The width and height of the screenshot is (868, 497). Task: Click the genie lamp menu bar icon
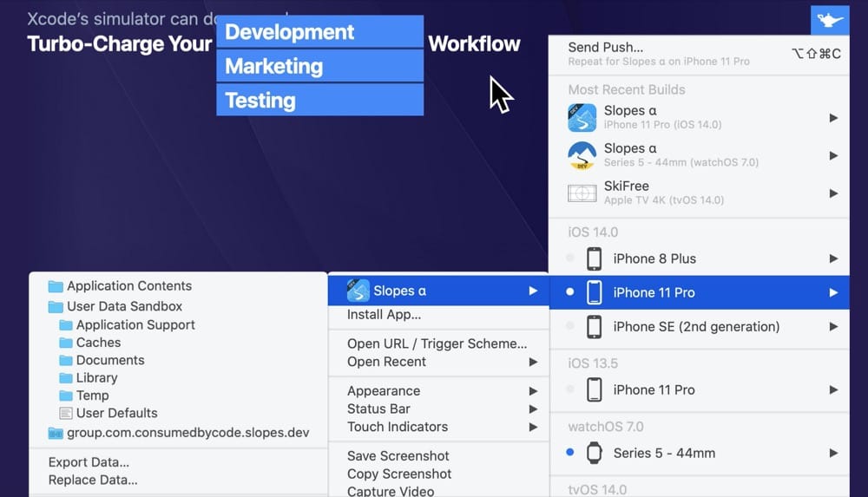(x=830, y=21)
